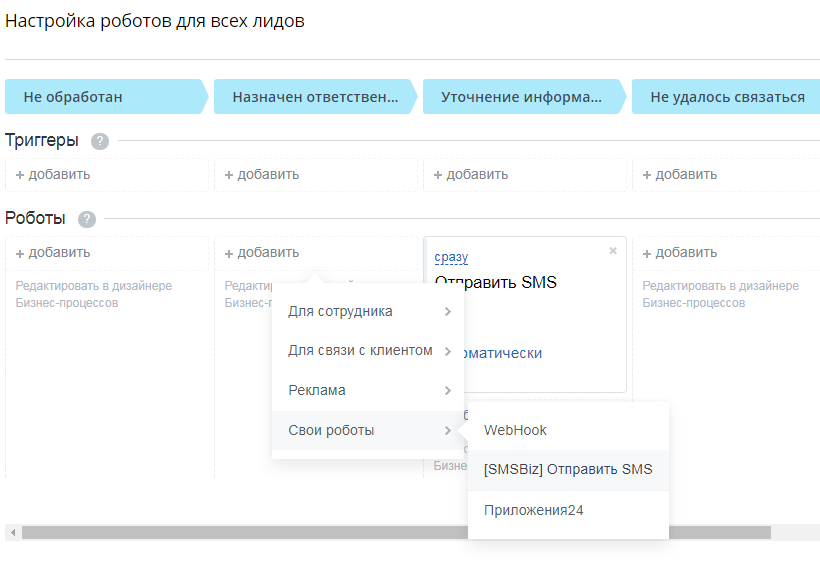Viewport: 820px width, 567px height.
Task: Select the Не удалось связаться stage
Action: (727, 97)
